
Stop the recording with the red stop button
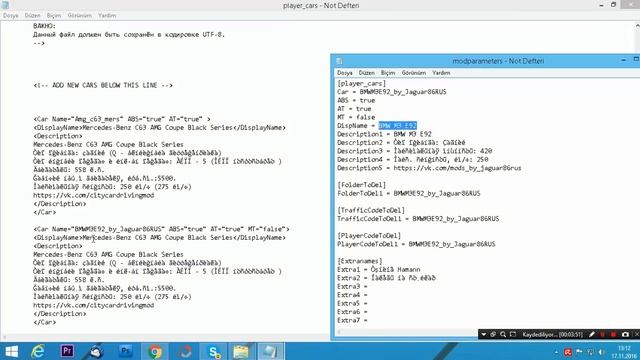pyautogui.click(x=613, y=334)
